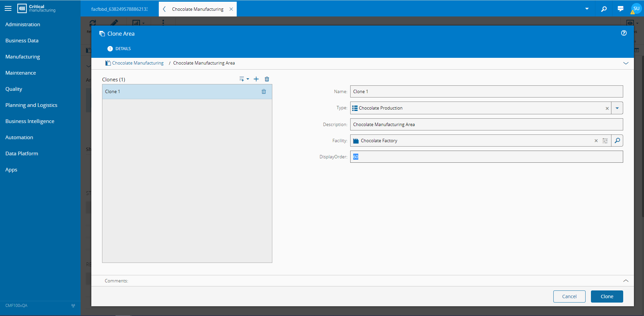Clear the Chocolate Production type value

(607, 108)
